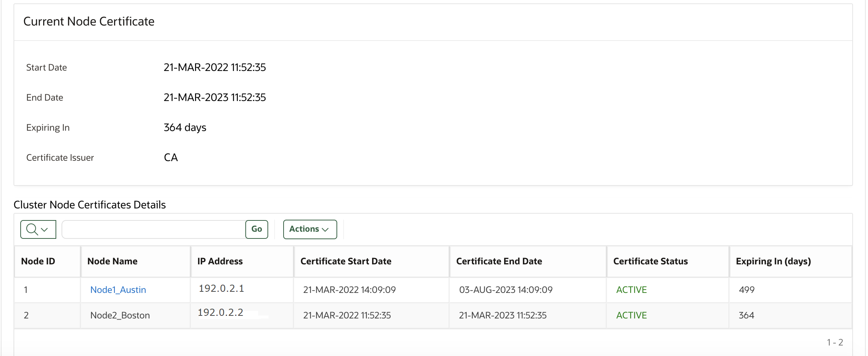Sort by the Node Name column
This screenshot has width=868, height=356.
coord(112,261)
